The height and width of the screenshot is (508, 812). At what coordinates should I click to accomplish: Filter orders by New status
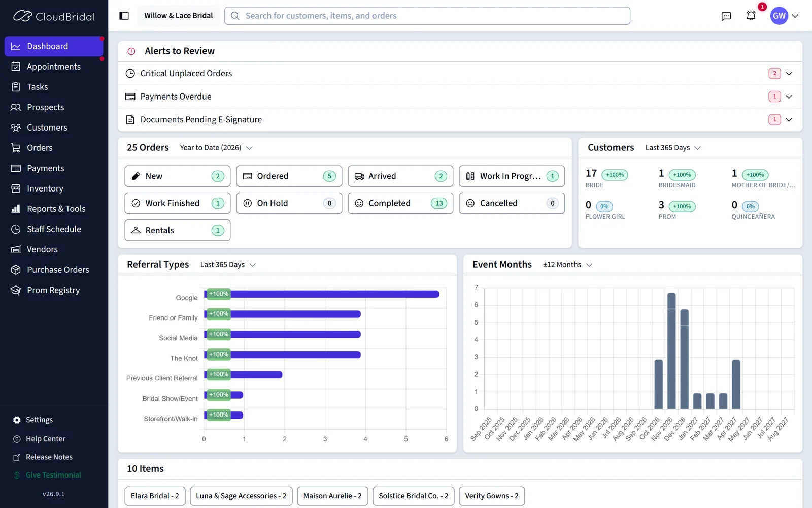[178, 176]
